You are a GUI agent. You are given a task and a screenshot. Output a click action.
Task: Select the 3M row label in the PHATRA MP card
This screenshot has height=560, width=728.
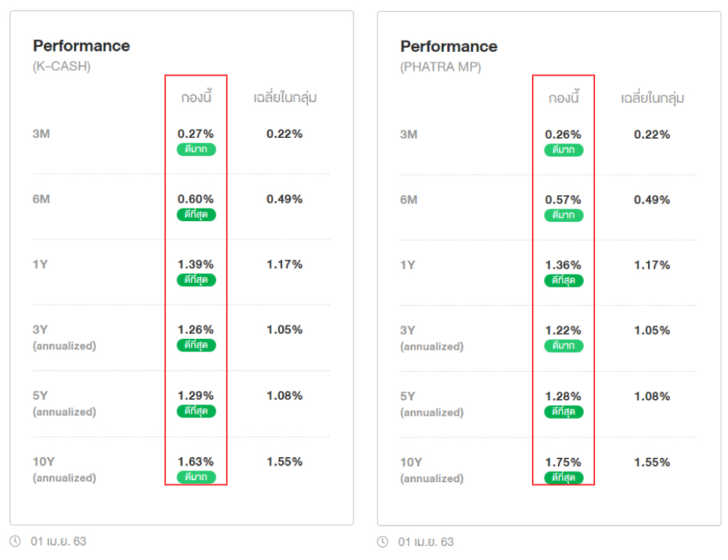tap(409, 134)
